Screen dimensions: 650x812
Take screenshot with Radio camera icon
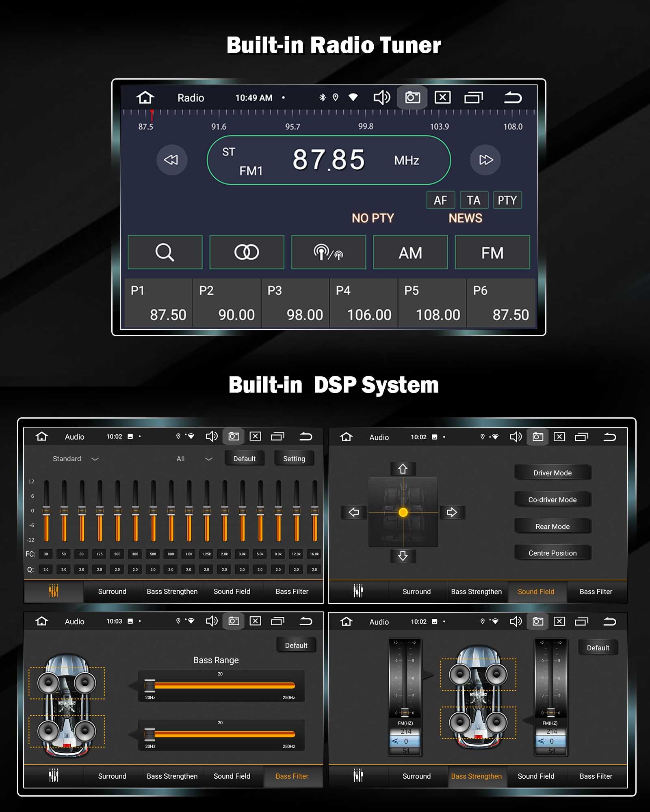tap(412, 98)
